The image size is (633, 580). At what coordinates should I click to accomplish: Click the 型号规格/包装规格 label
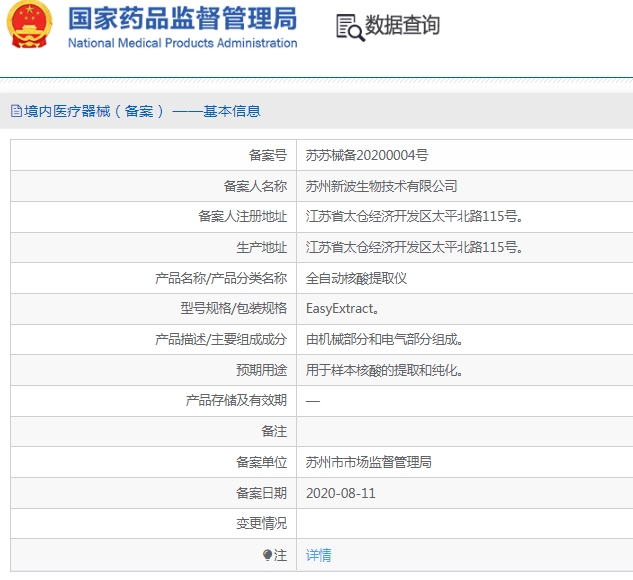click(233, 308)
